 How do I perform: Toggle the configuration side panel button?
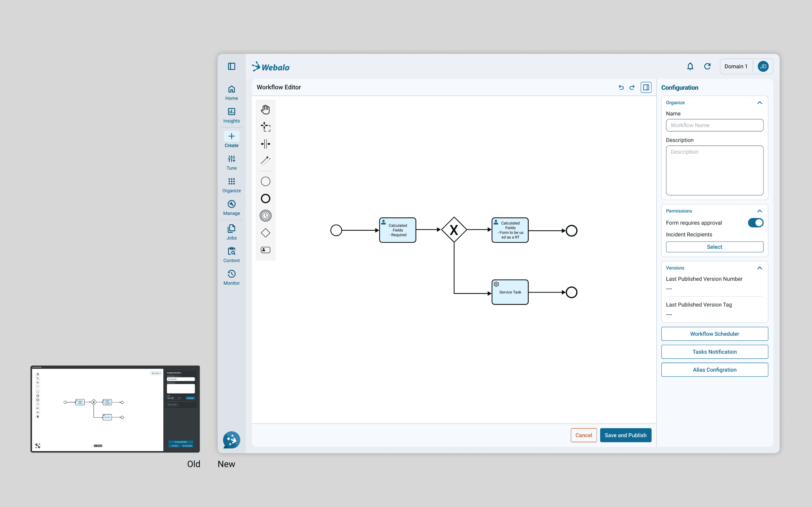[x=646, y=87]
